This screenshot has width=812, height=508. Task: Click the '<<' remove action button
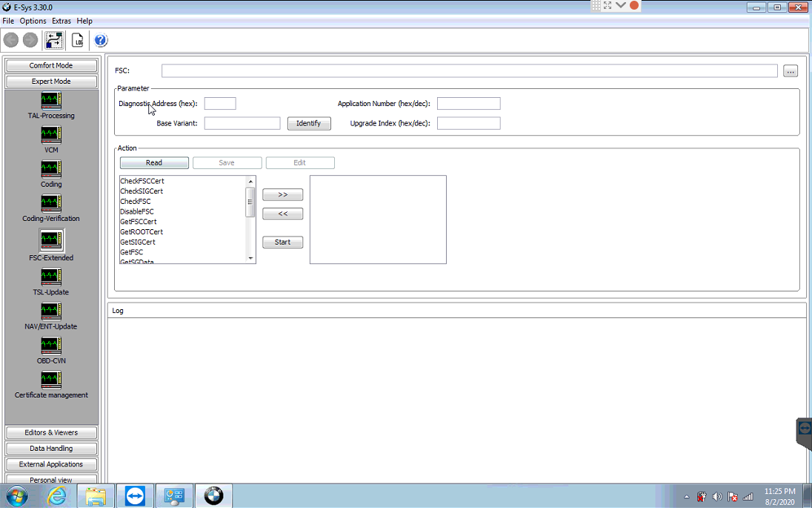click(x=283, y=214)
